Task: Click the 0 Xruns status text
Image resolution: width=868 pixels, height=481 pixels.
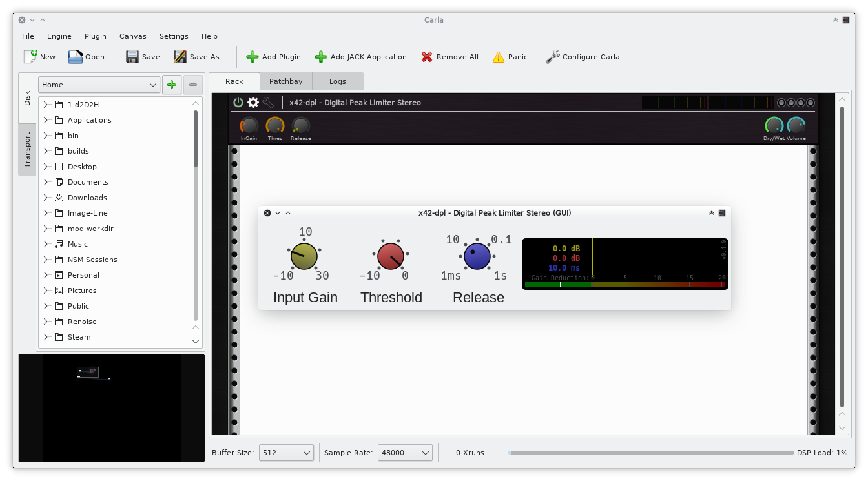Action: pos(470,453)
